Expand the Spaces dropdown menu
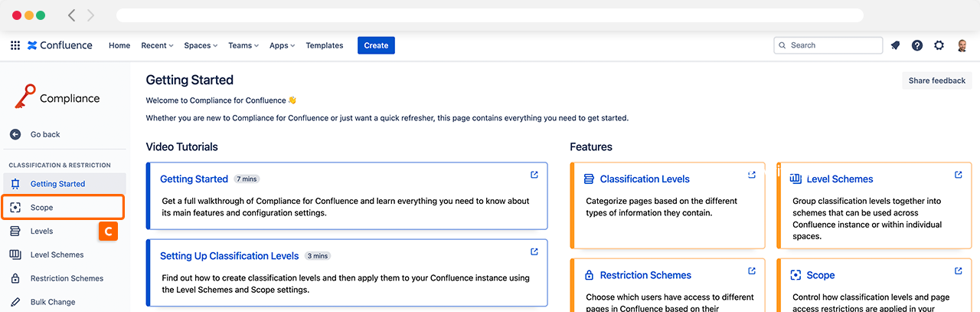Image resolution: width=980 pixels, height=312 pixels. click(201, 45)
